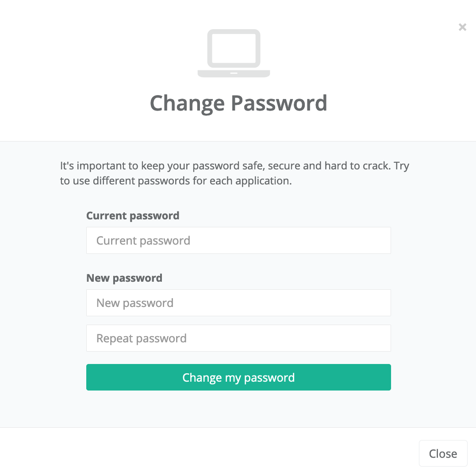Click the bold New password label

click(124, 278)
